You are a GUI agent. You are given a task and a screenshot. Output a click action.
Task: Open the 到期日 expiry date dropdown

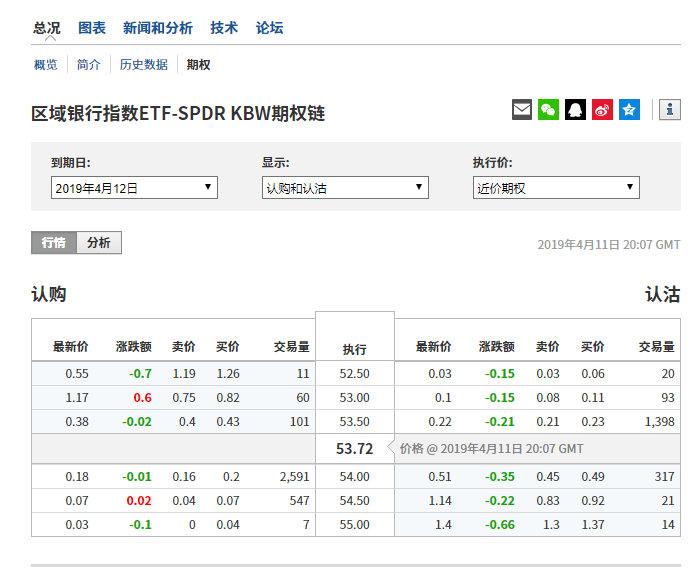pyautogui.click(x=134, y=187)
